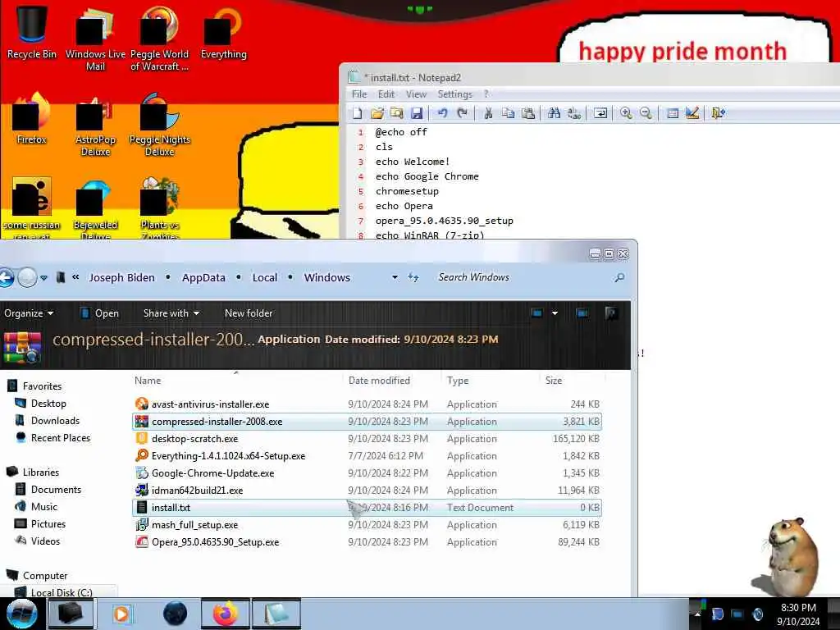Screen dimensions: 840x630
Task: Open the Recycle Bin desktop icon
Action: click(x=32, y=32)
